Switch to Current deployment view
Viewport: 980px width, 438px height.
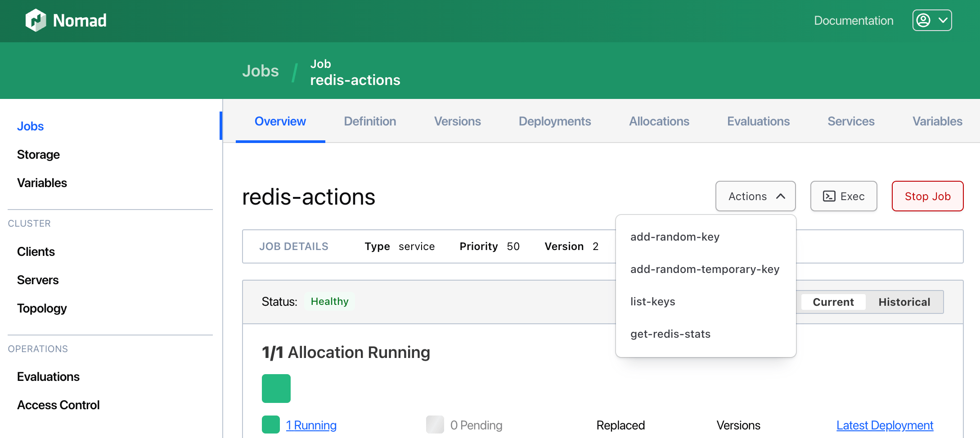tap(833, 302)
